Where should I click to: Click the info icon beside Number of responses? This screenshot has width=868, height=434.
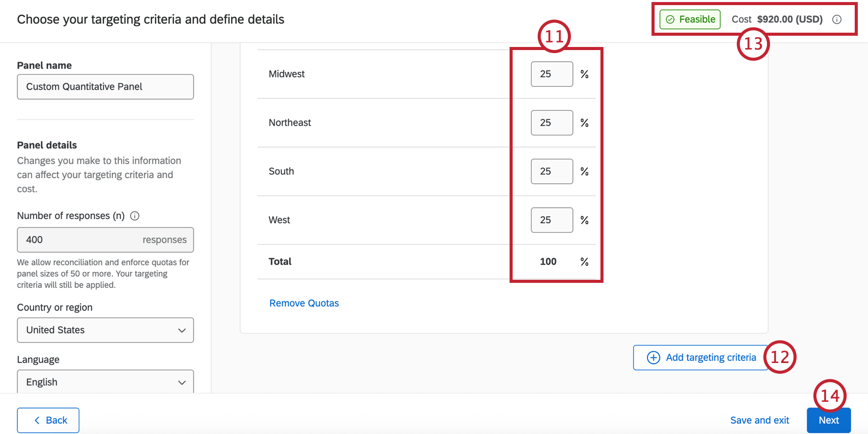(x=135, y=216)
